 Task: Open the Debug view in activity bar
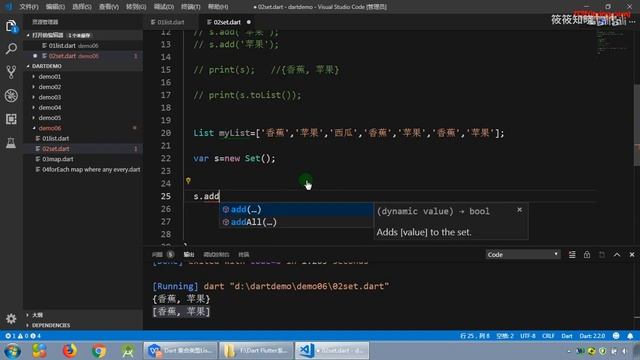click(11, 96)
